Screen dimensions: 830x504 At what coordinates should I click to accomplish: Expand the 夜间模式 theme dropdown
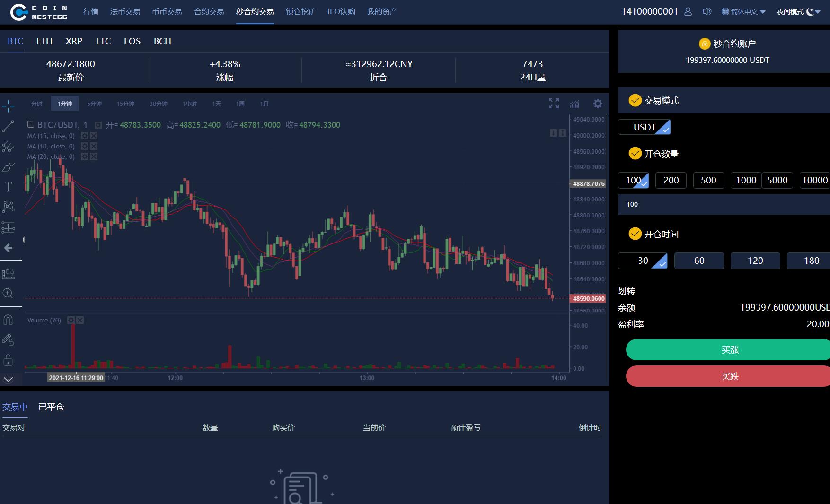(x=798, y=12)
